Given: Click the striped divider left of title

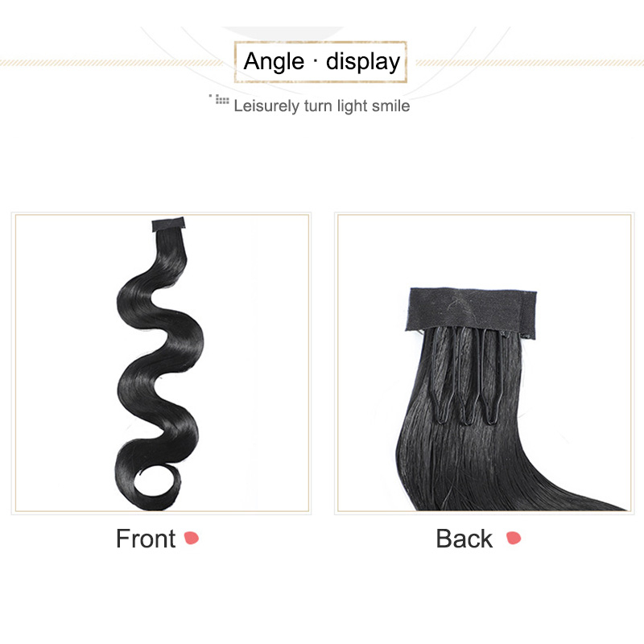Looking at the screenshot, I should tap(111, 63).
